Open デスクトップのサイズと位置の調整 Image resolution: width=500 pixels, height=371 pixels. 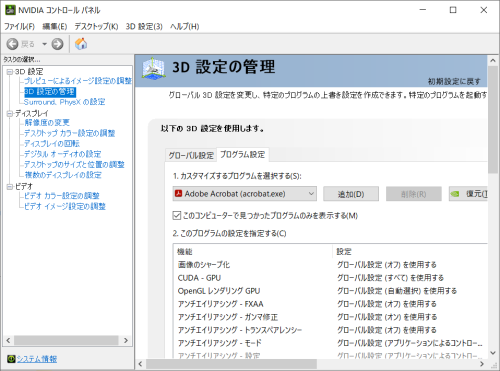74,164
